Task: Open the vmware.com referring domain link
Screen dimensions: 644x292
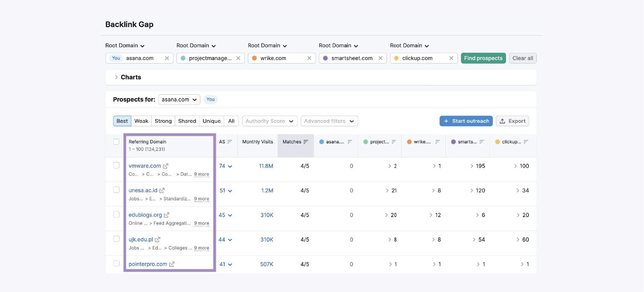Action: pyautogui.click(x=145, y=166)
